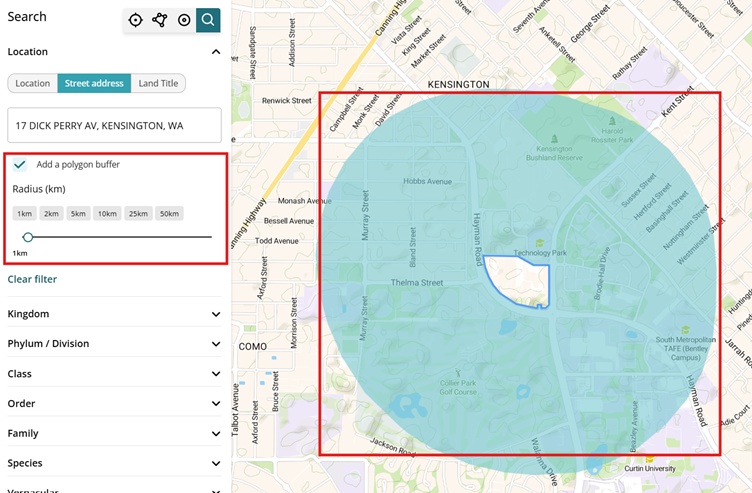
Task: Click the Harold Rossiter Park marker icon
Action: [612, 121]
